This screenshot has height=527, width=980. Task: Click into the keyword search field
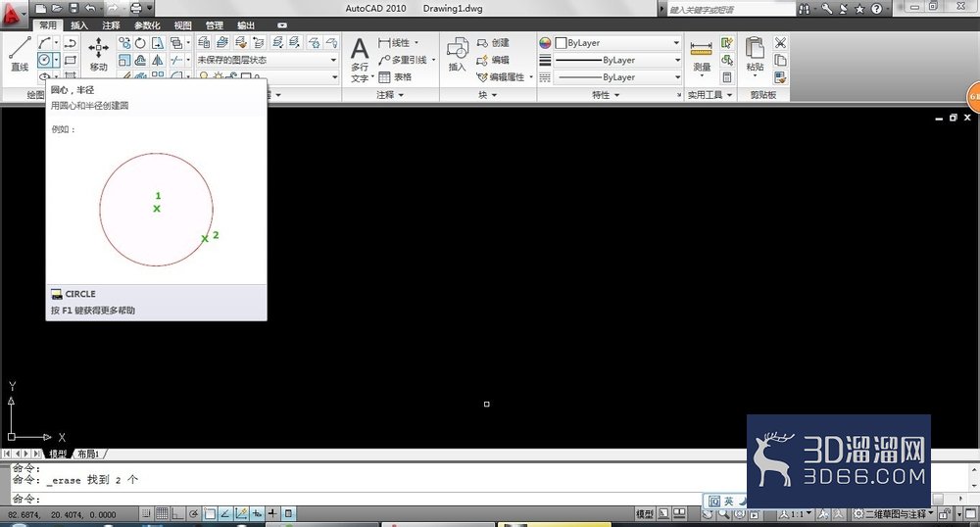[731, 10]
